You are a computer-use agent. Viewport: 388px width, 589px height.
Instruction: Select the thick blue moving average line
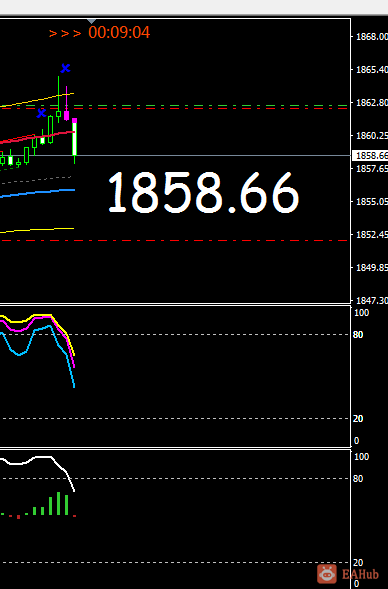(38, 193)
